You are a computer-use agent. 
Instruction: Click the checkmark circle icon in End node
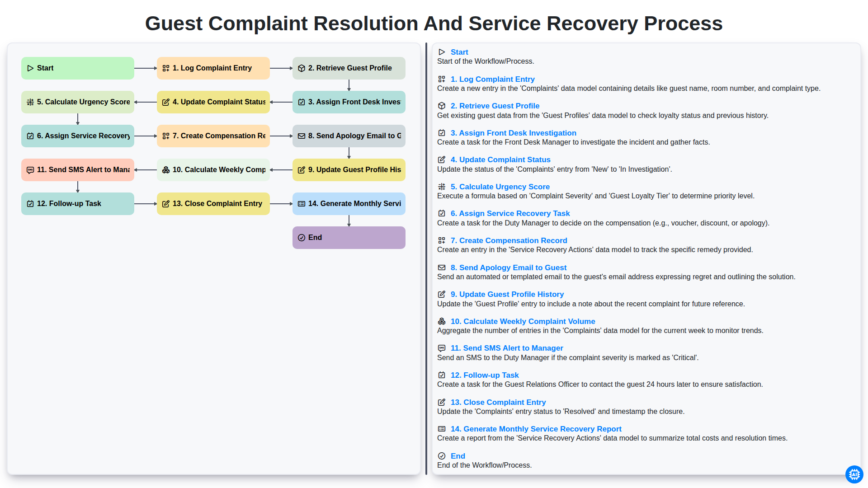coord(302,238)
